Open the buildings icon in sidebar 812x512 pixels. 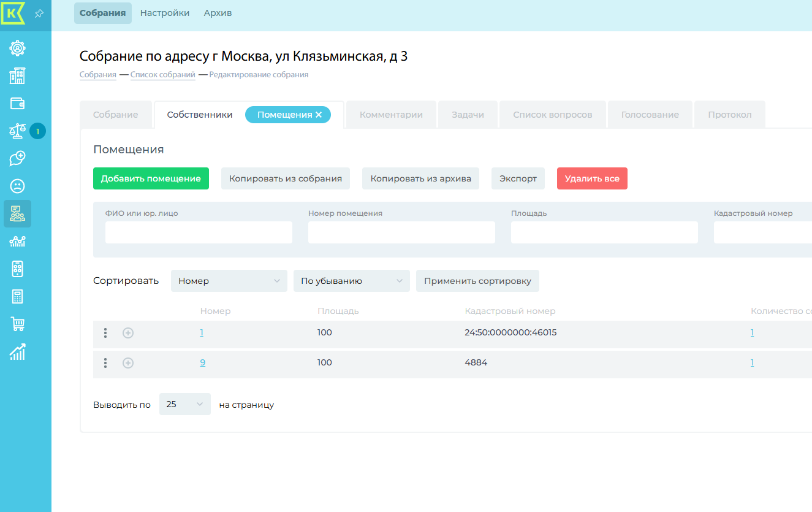point(17,76)
